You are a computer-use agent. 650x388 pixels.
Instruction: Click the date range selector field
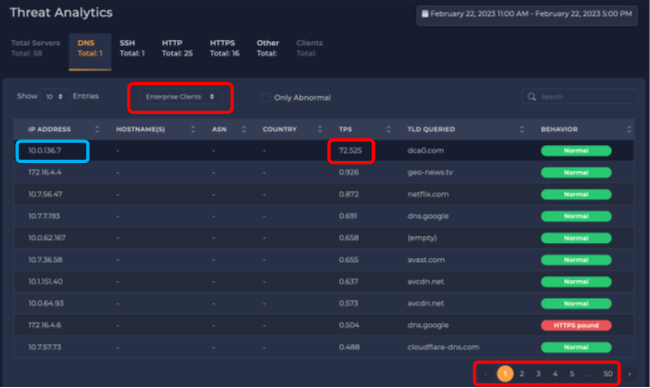coord(527,15)
